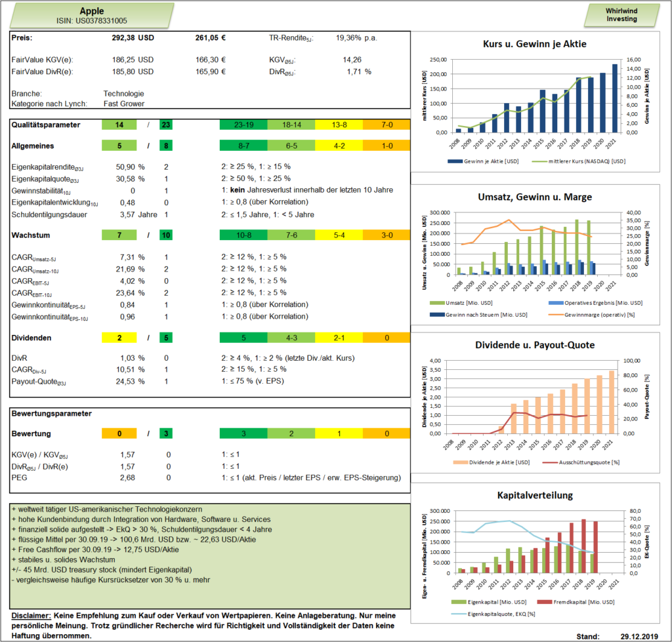Click the Lynch category Fast Grower
The height and width of the screenshot is (642, 672).
click(x=124, y=104)
